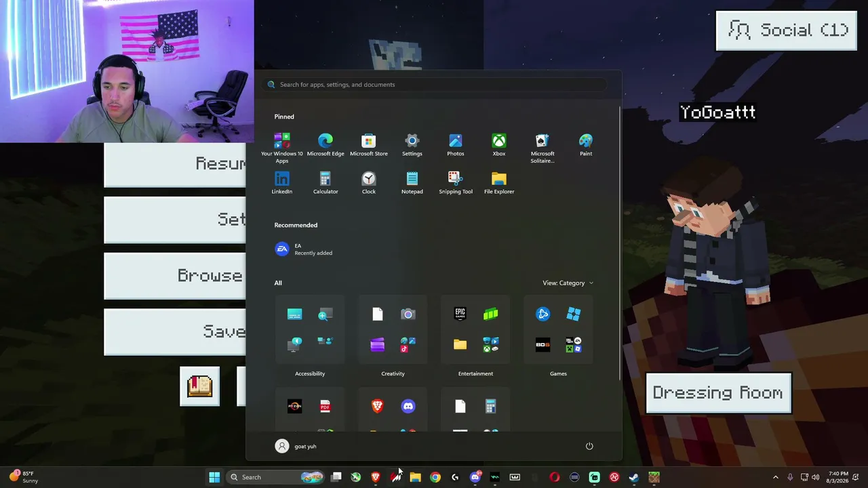
Task: Open the Creativity category label
Action: click(x=393, y=373)
